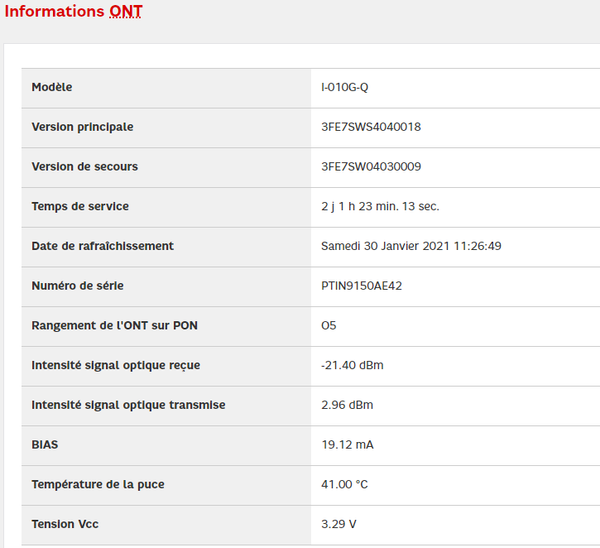Select the Temps de service label
Viewport: 600px width, 548px height.
(x=80, y=207)
